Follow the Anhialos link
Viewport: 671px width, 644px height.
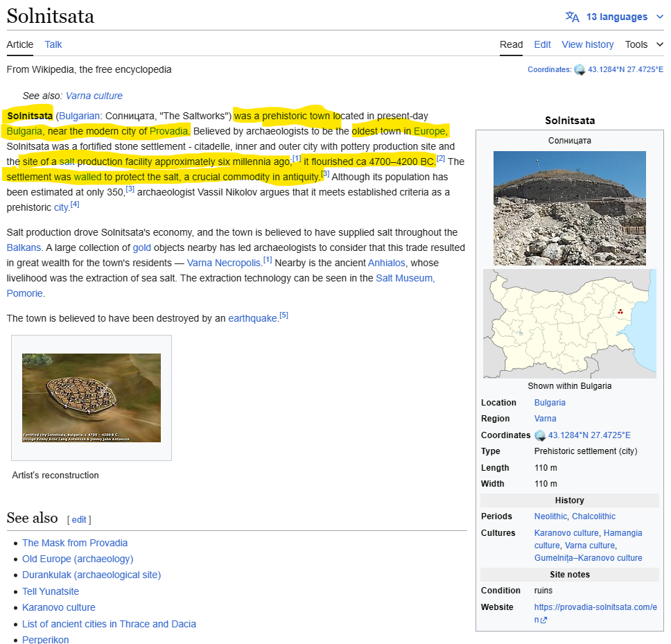tap(386, 263)
